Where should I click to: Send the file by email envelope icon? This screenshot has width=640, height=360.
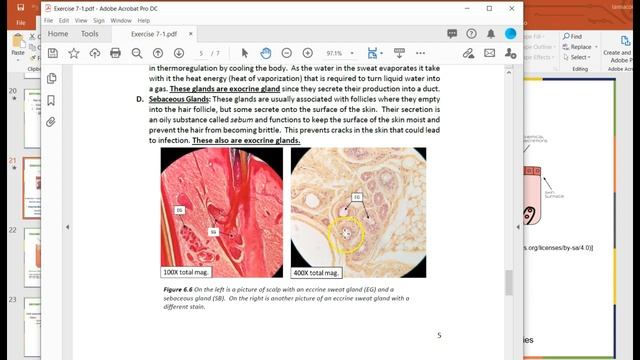(489, 53)
